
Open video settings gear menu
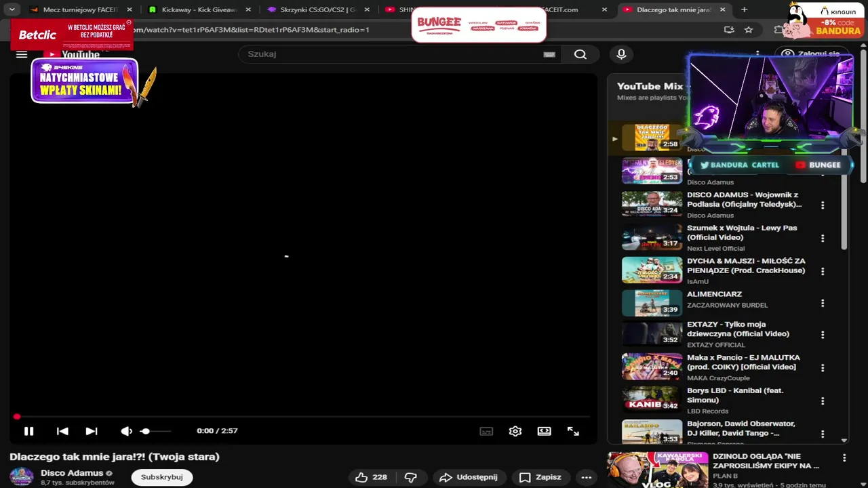click(515, 431)
